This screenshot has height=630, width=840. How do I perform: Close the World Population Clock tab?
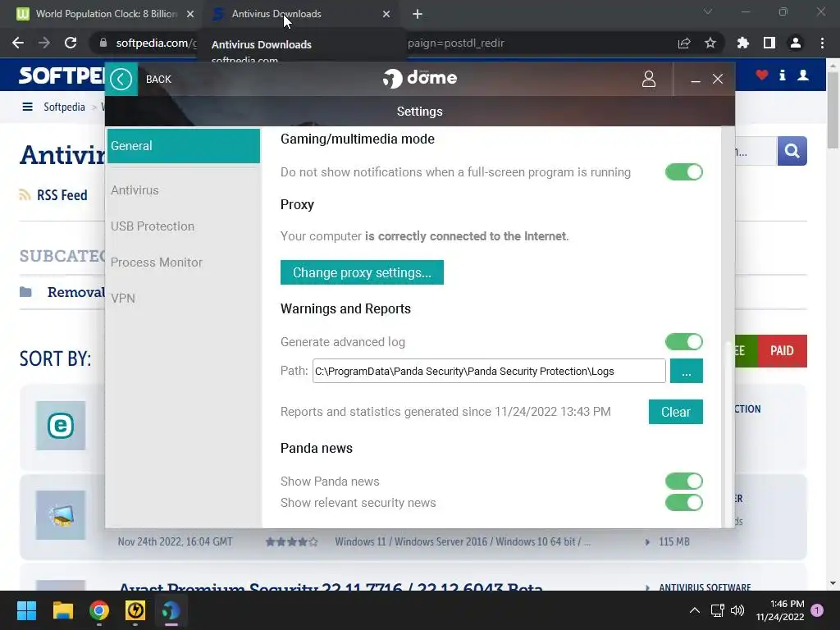coord(190,14)
